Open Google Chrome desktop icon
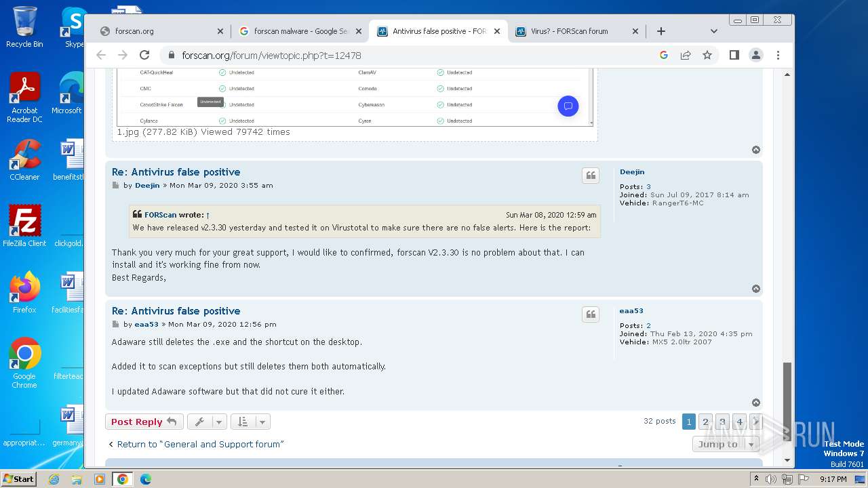Image resolution: width=868 pixels, height=488 pixels. 24,363
